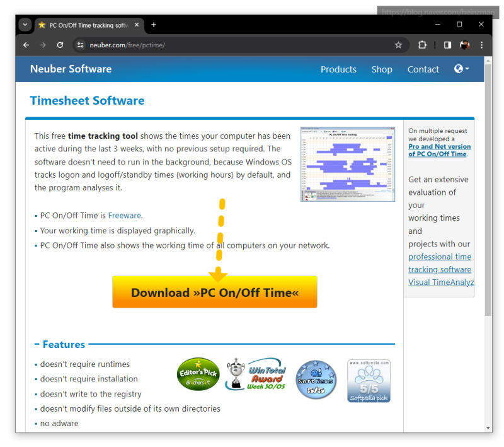The image size is (504, 447).
Task: Click the text "no adware"
Action: pos(59,424)
